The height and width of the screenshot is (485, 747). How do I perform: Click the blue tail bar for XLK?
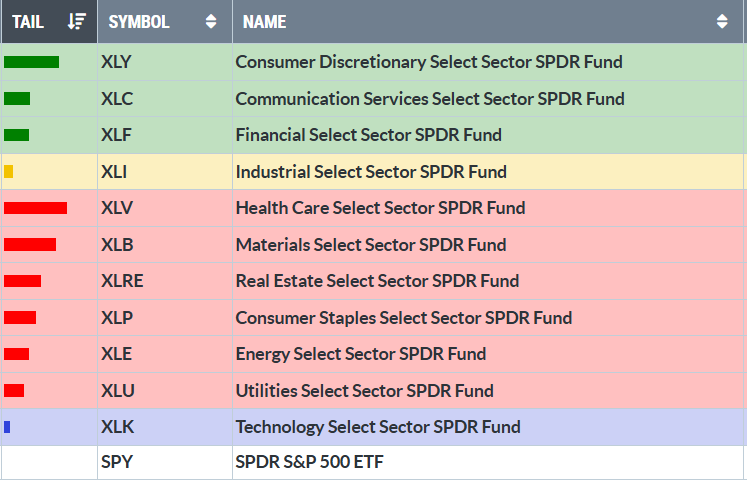[7, 427]
